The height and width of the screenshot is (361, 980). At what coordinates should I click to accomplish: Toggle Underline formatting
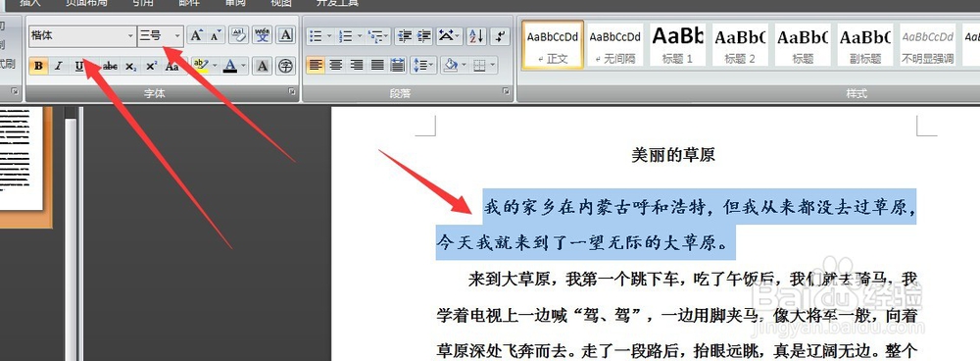coord(78,66)
